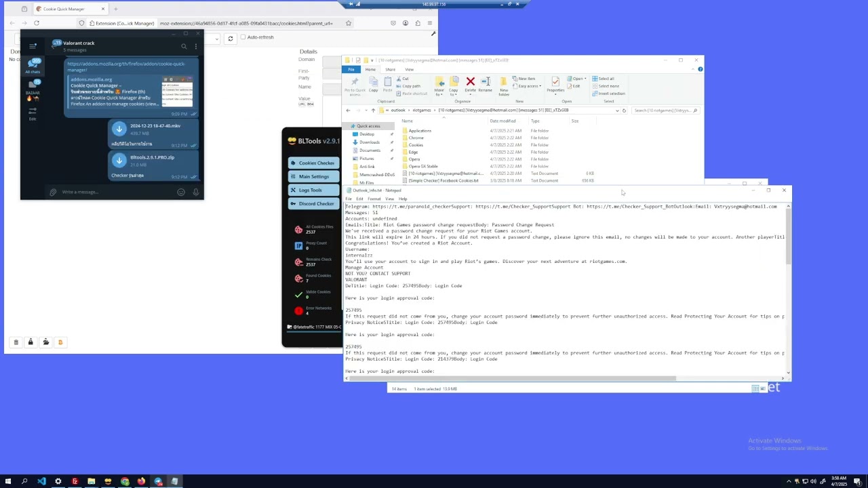Click the Telegram message input field
The image size is (868, 488).
coord(115,192)
